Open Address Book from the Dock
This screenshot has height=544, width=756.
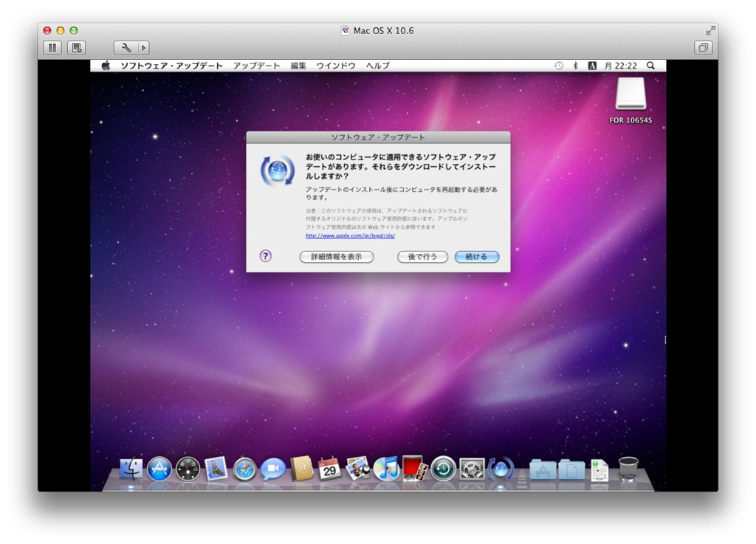point(301,469)
